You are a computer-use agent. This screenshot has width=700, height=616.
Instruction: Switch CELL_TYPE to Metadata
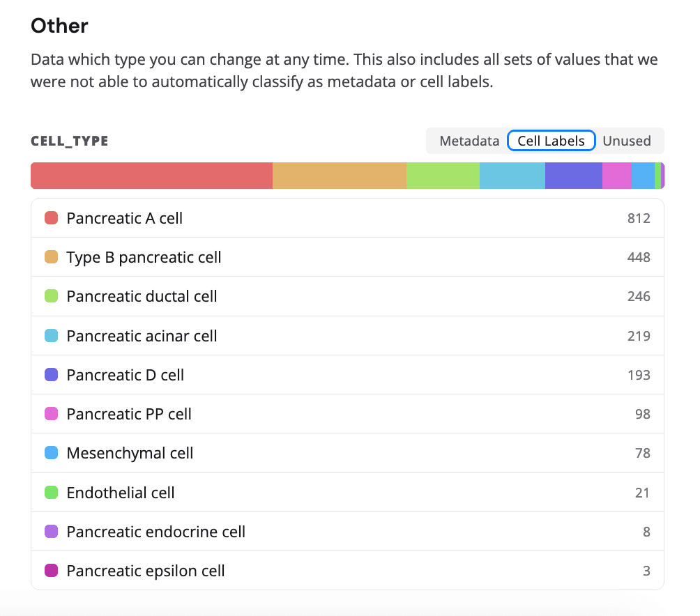468,141
